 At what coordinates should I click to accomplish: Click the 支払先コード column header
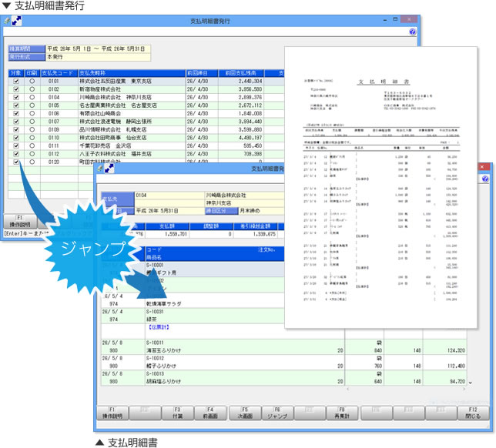click(59, 73)
